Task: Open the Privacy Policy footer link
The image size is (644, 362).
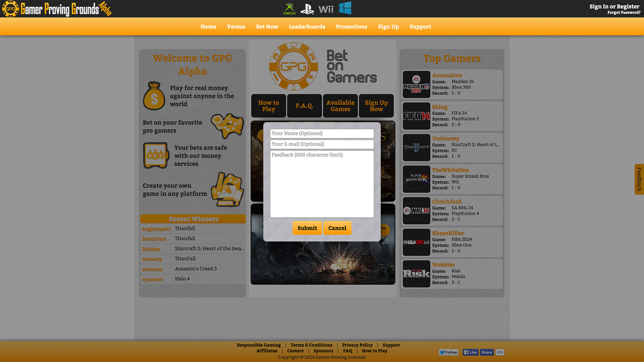Action: click(357, 345)
